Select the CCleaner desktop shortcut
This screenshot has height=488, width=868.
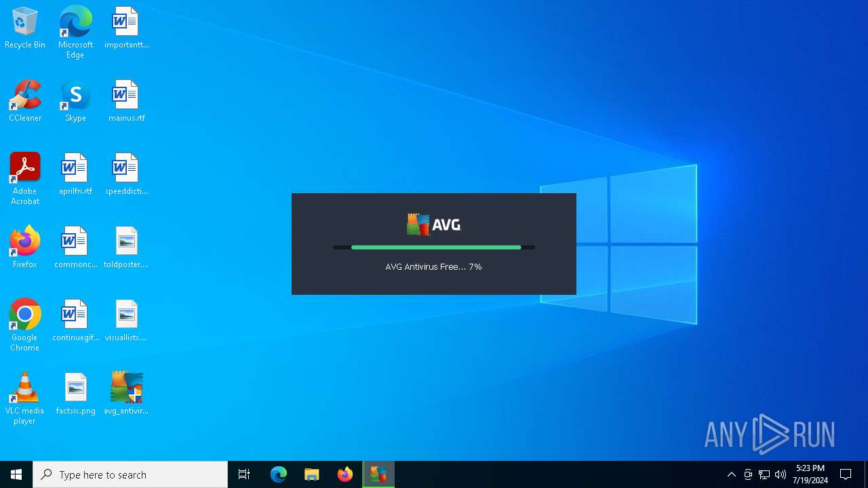[x=25, y=102]
